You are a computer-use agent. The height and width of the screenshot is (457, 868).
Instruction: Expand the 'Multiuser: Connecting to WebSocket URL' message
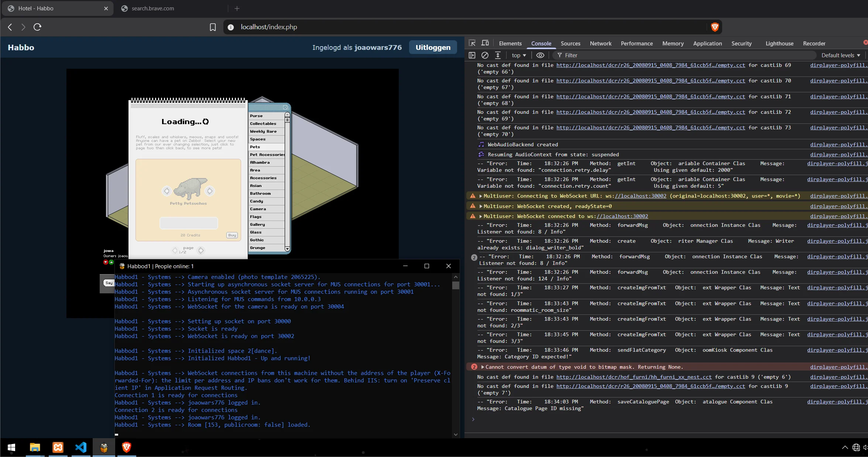pos(481,196)
